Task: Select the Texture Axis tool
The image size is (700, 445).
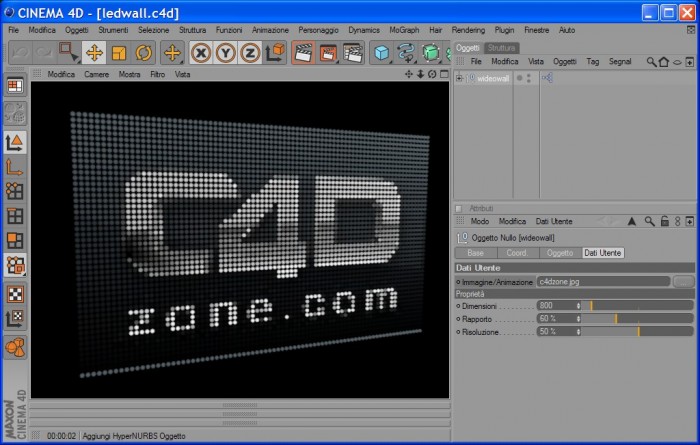Action: [15, 319]
